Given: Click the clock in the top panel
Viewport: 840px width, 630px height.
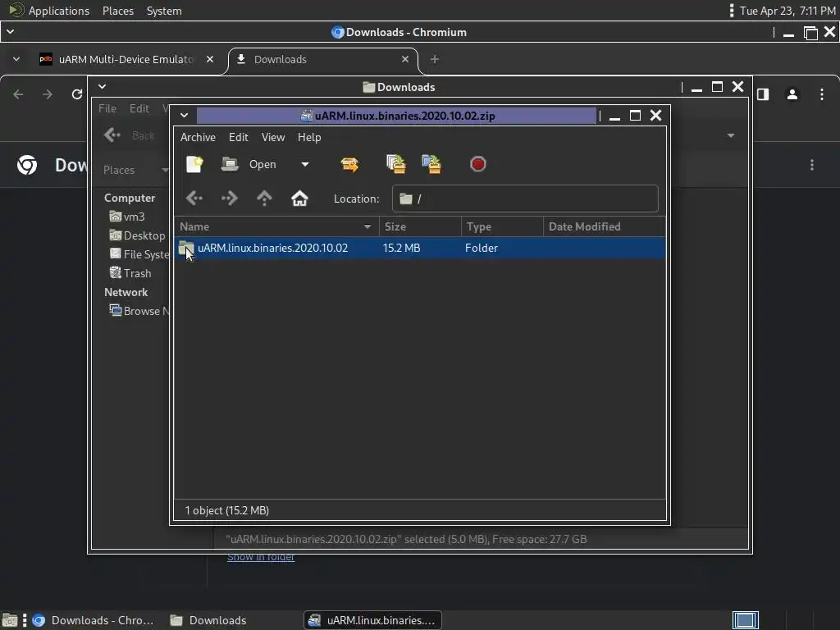Looking at the screenshot, I should click(787, 11).
